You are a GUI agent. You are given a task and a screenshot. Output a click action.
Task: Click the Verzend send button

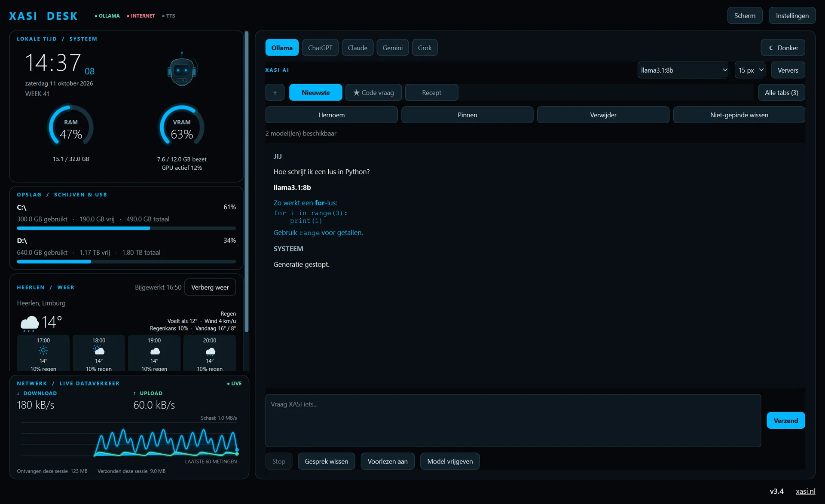786,420
